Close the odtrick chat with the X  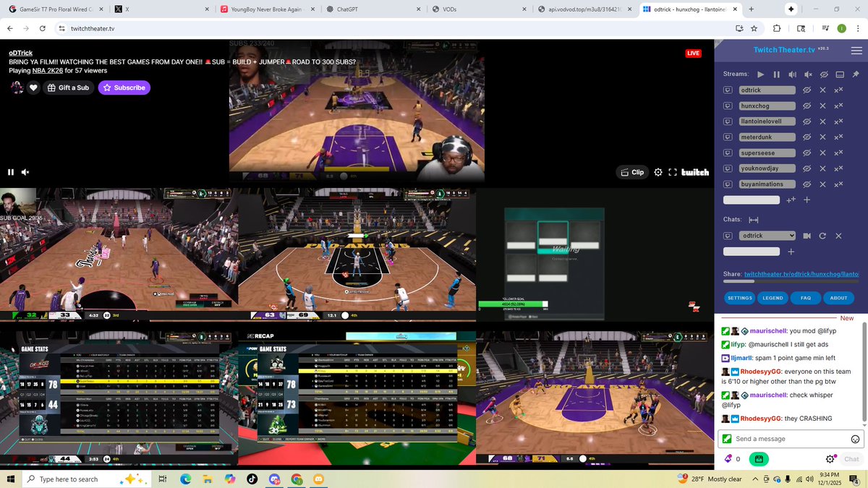838,236
